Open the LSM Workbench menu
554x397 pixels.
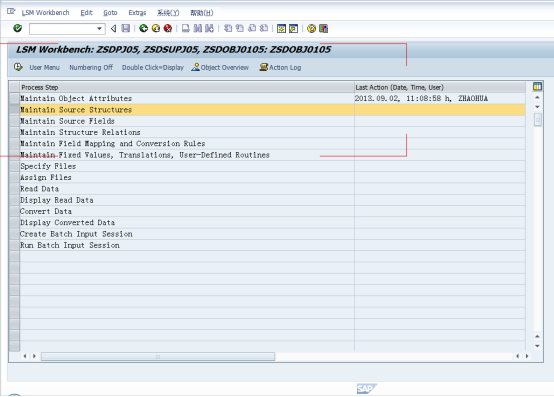pyautogui.click(x=46, y=13)
